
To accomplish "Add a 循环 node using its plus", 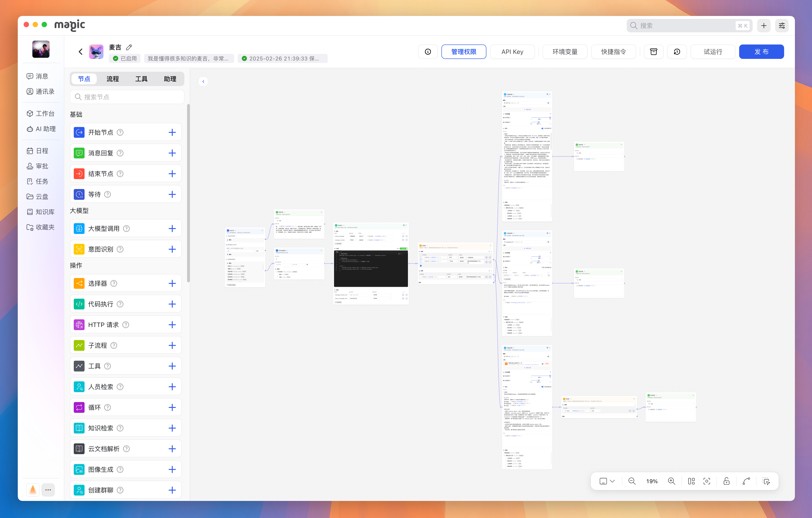I will click(172, 407).
